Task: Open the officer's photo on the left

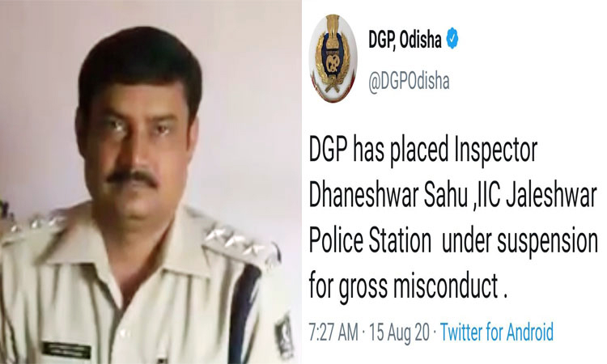Action: 151,182
